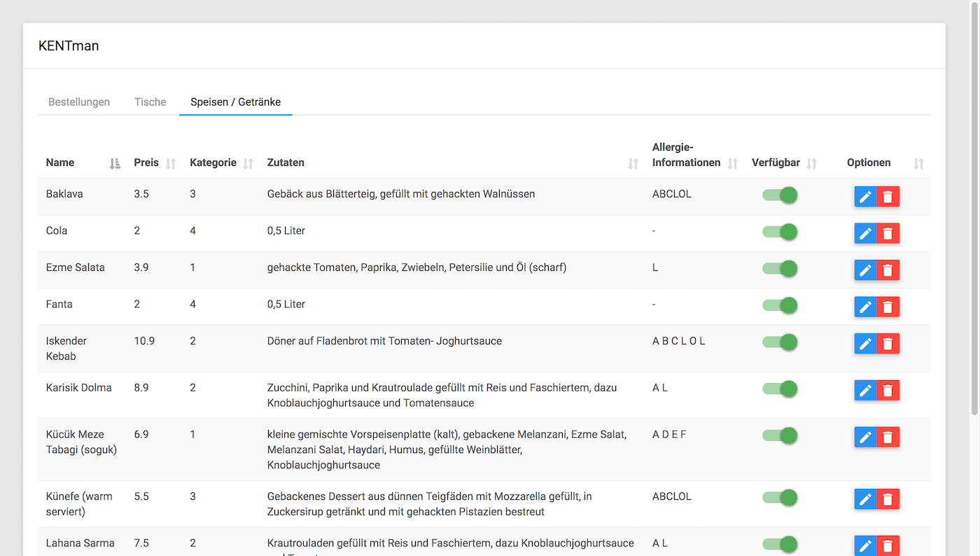The image size is (980, 556).
Task: Edit the Baklava entry with pencil icon
Action: (x=866, y=197)
